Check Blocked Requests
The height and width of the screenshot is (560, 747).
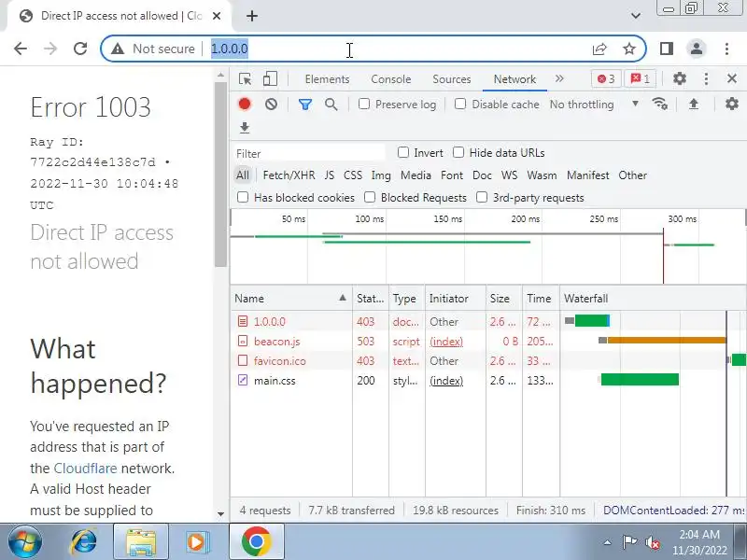click(x=370, y=197)
